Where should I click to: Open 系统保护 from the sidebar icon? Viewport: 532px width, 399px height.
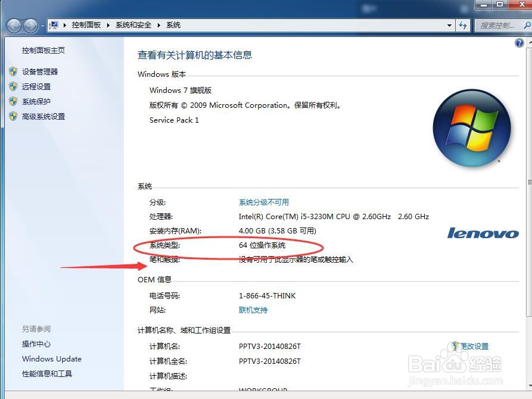(x=14, y=100)
